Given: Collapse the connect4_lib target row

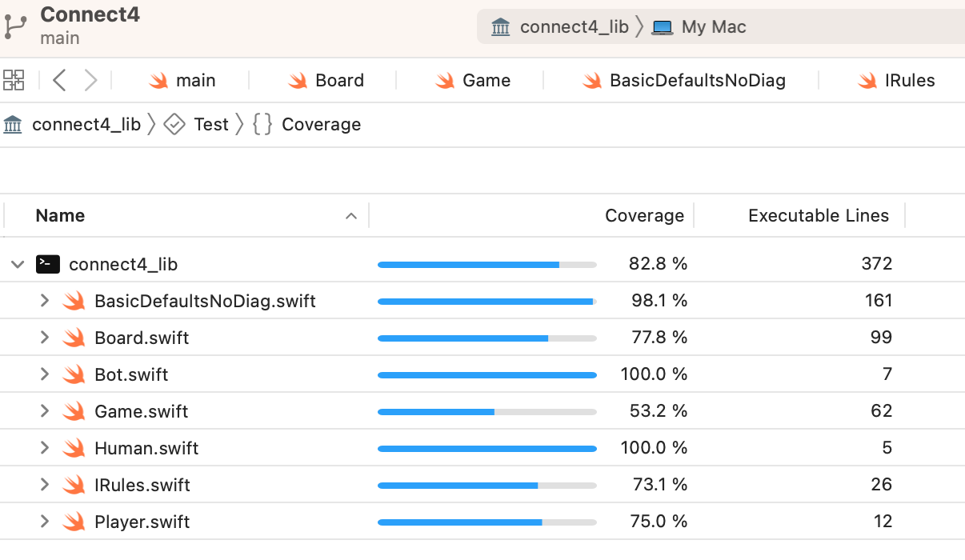Looking at the screenshot, I should [x=18, y=264].
